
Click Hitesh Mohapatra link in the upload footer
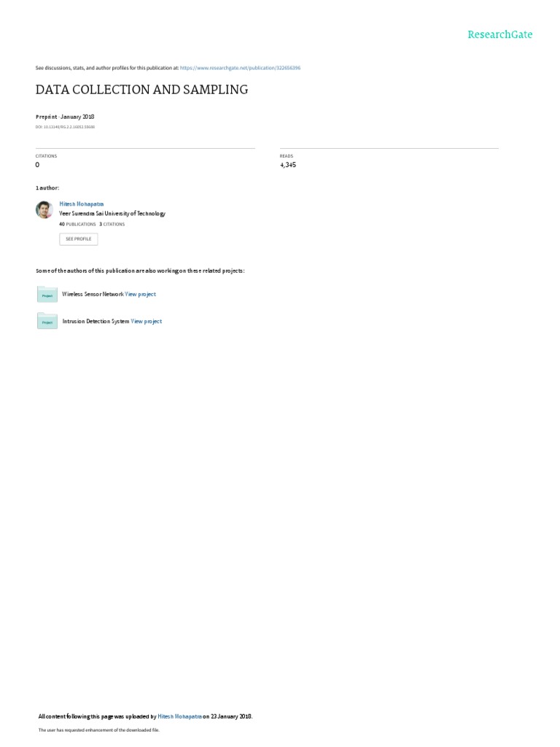coord(179,716)
